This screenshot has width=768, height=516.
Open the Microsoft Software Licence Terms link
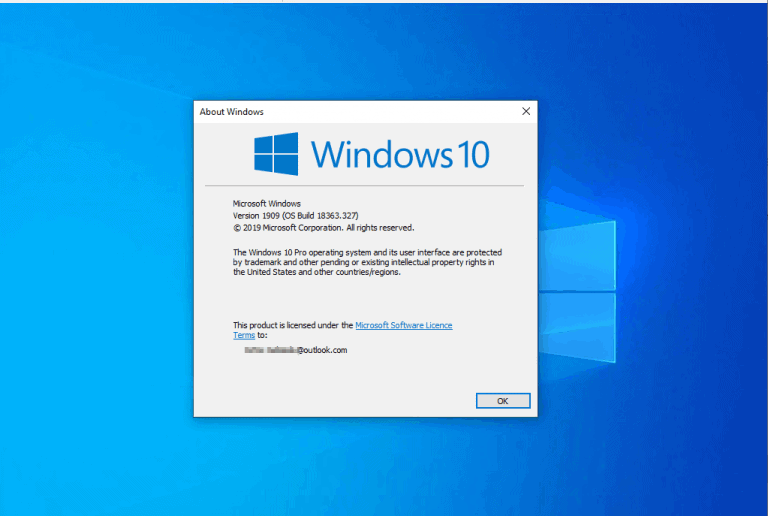[404, 325]
